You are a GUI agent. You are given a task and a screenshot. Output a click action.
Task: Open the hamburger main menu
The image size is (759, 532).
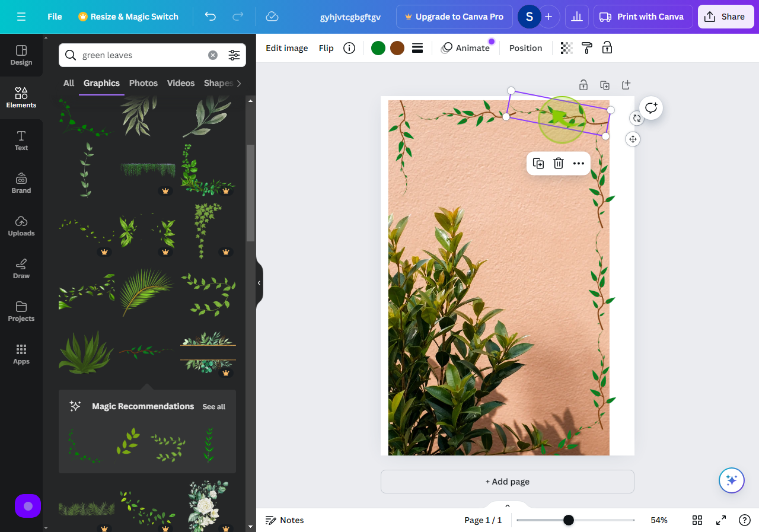pyautogui.click(x=21, y=17)
